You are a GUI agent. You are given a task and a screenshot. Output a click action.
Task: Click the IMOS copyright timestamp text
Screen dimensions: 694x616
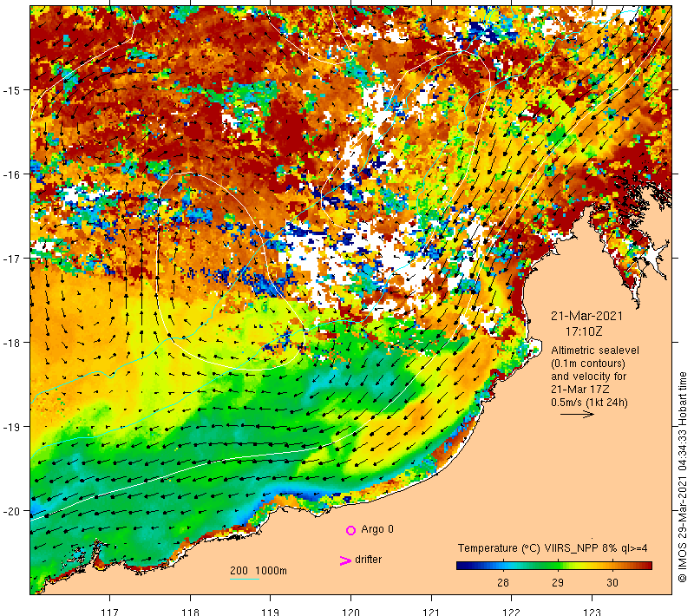click(x=682, y=477)
